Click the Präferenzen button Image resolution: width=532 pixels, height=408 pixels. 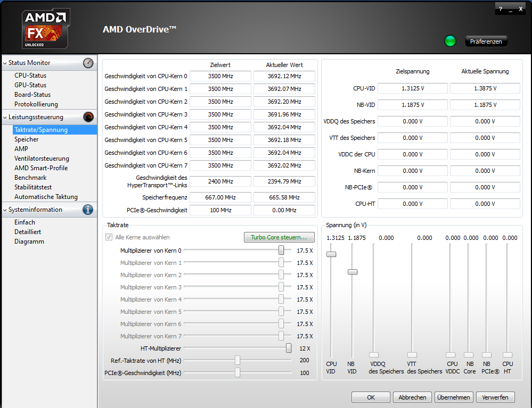click(x=486, y=41)
